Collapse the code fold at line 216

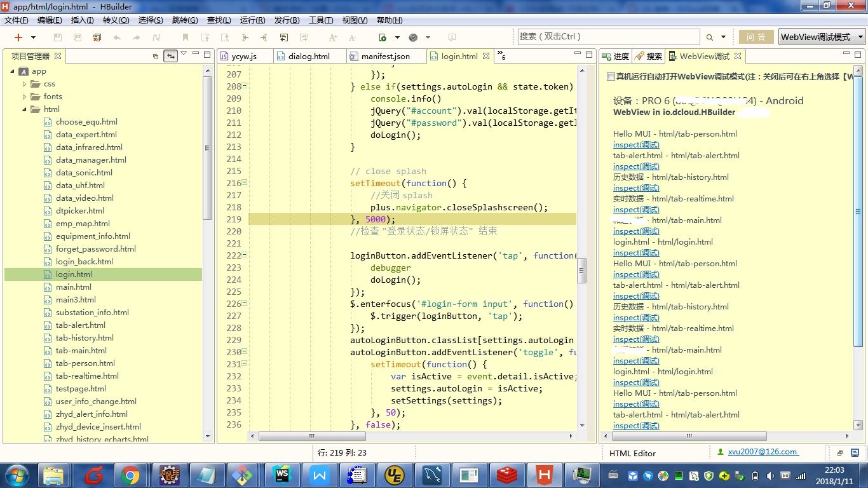245,183
